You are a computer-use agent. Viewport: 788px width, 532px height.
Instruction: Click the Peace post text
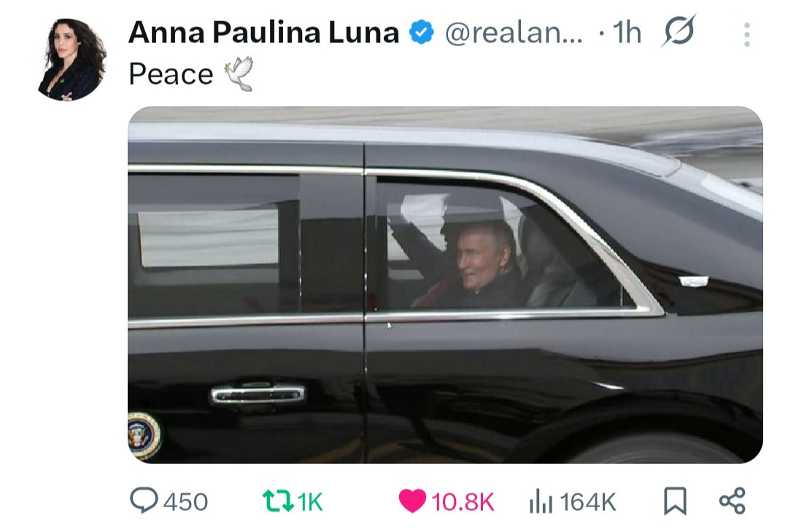(x=171, y=74)
